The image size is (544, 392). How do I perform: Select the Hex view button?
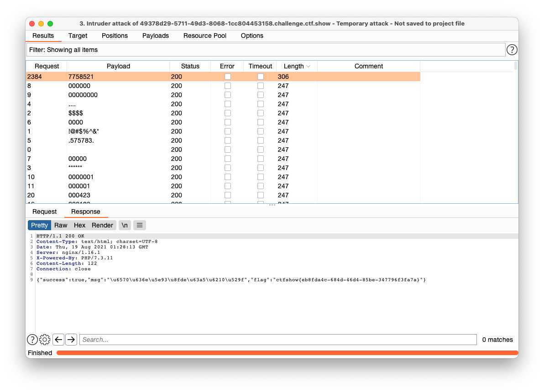pyautogui.click(x=80, y=225)
